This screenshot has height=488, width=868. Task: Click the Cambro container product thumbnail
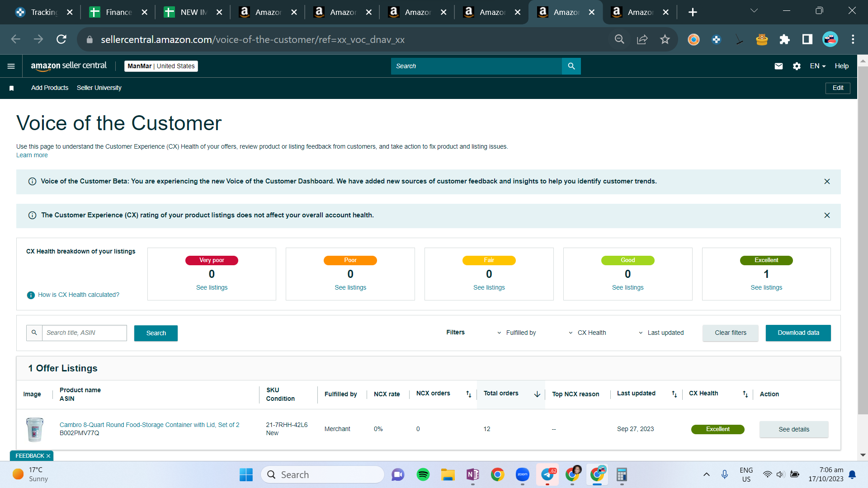click(35, 429)
